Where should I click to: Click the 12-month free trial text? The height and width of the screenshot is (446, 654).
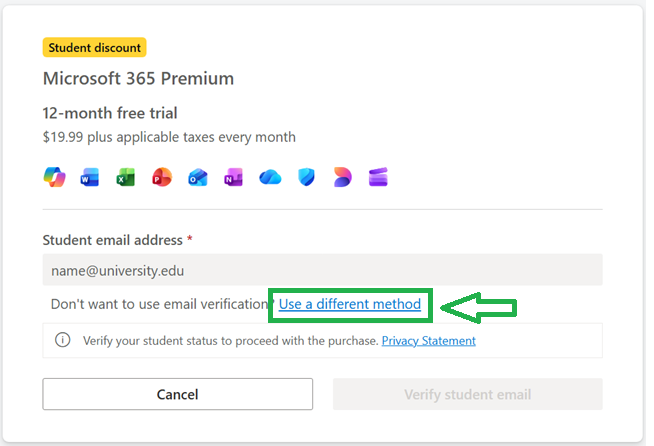110,113
